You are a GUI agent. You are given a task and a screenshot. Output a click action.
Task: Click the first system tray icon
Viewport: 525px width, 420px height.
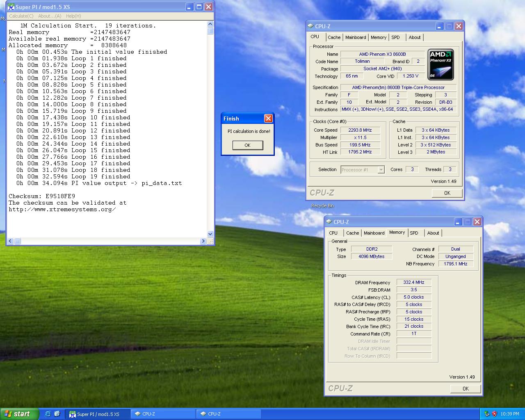pyautogui.click(x=487, y=414)
